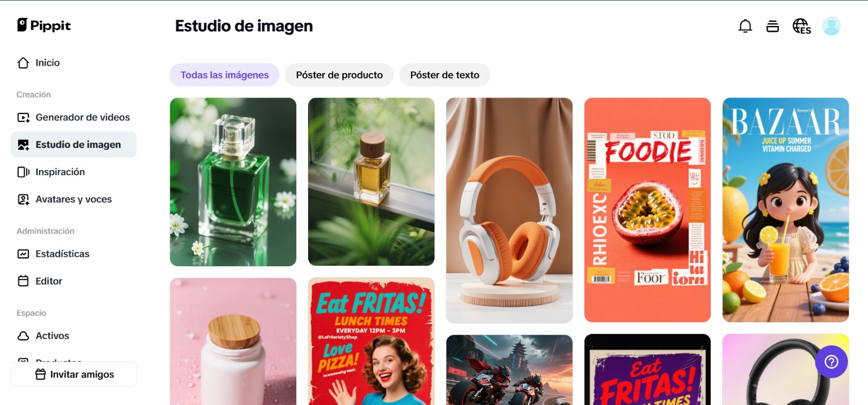Click the purple help question mark button
Screen dimensions: 868x405
point(831,362)
